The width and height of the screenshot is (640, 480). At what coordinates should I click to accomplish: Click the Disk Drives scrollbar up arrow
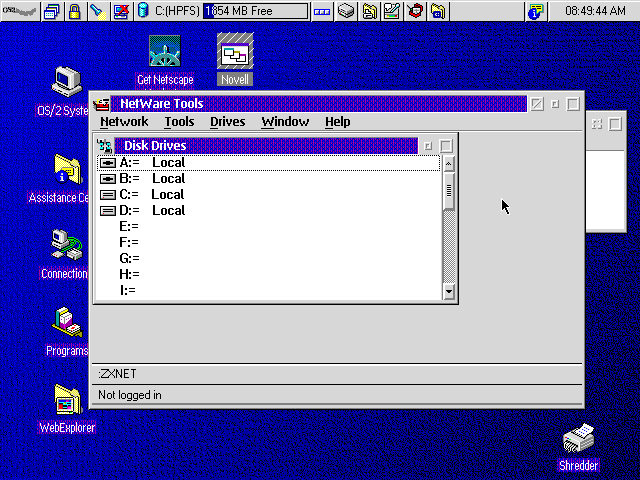tap(449, 164)
